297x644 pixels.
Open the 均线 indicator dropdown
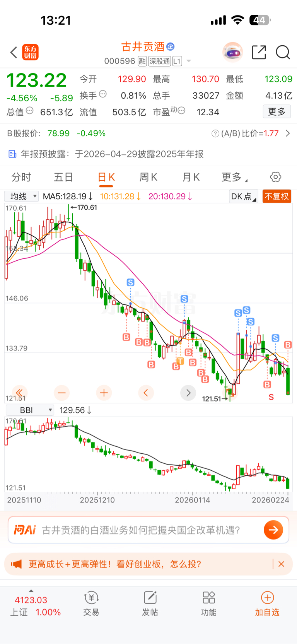pyautogui.click(x=21, y=196)
